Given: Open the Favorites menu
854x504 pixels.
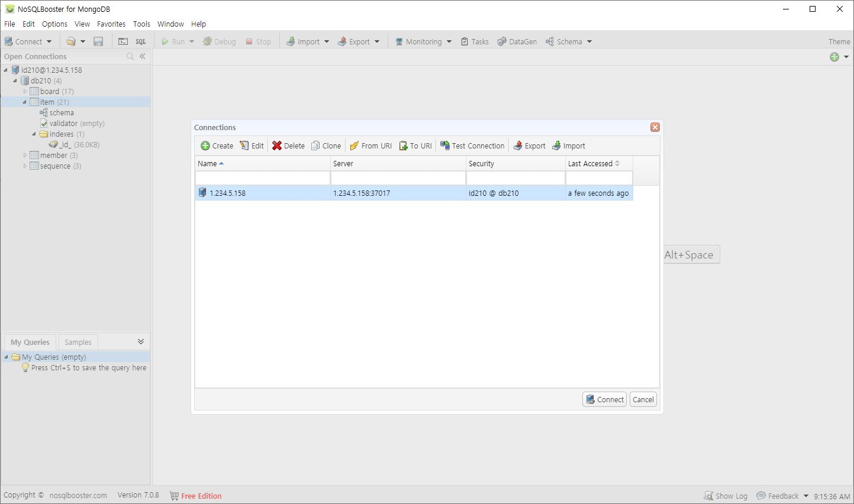Looking at the screenshot, I should coord(111,24).
